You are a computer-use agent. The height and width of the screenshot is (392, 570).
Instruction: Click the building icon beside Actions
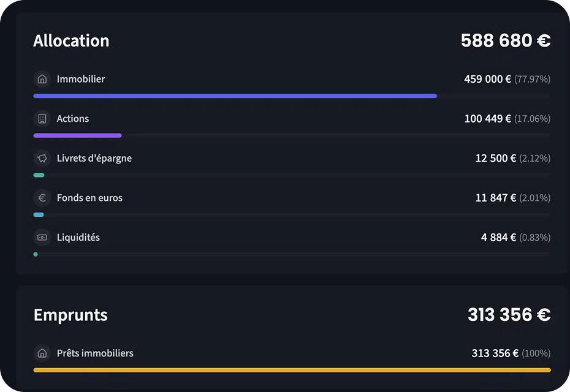[42, 119]
